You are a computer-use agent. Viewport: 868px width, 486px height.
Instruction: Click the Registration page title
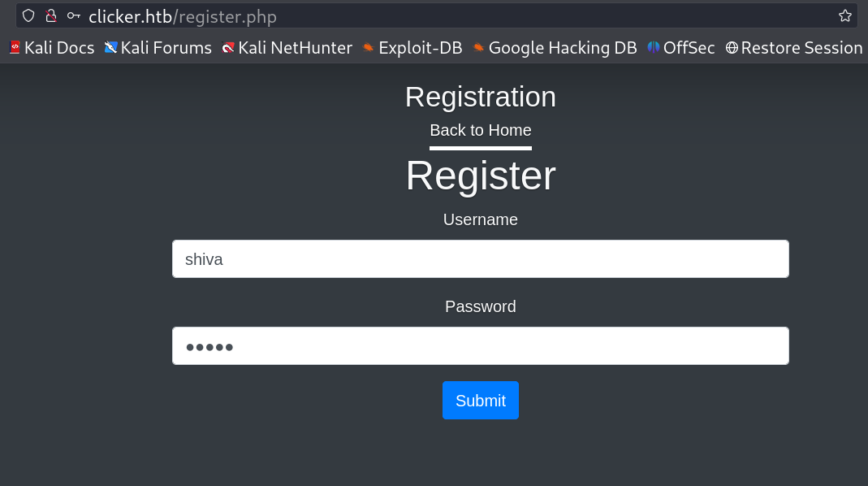pyautogui.click(x=481, y=97)
